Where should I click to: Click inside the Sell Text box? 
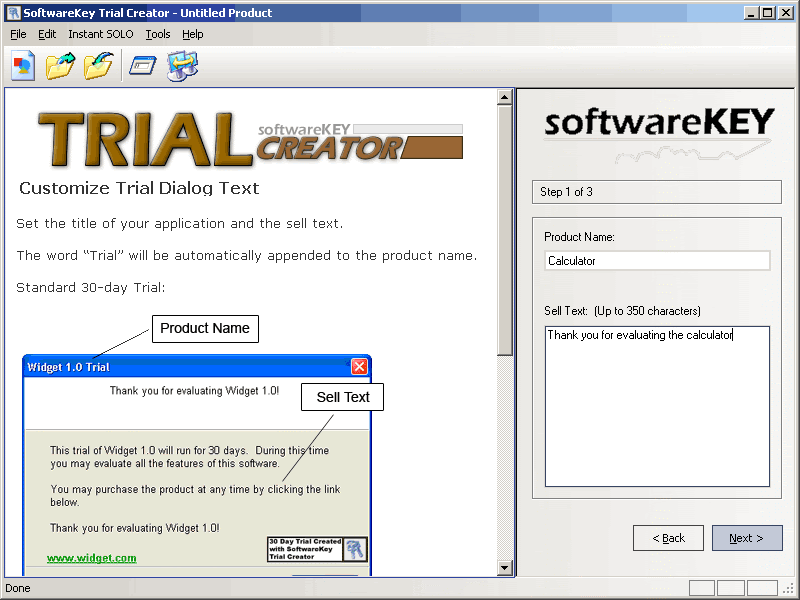(x=657, y=407)
